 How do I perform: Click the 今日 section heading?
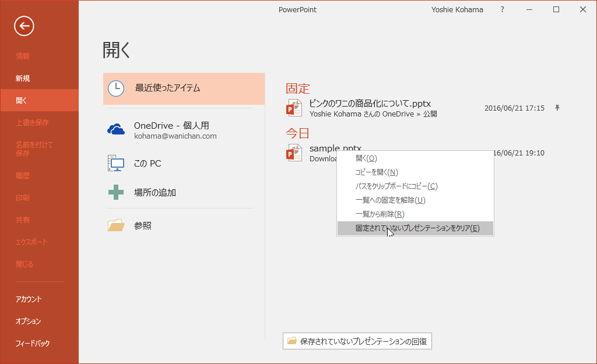click(297, 133)
